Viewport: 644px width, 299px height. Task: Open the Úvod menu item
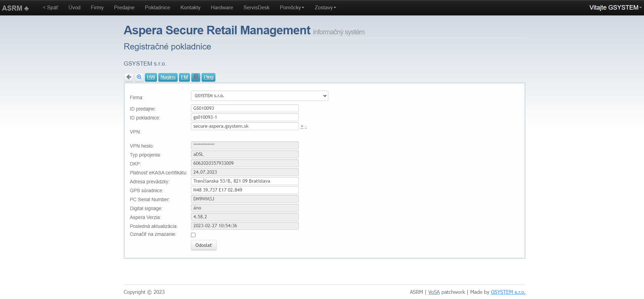tap(75, 8)
